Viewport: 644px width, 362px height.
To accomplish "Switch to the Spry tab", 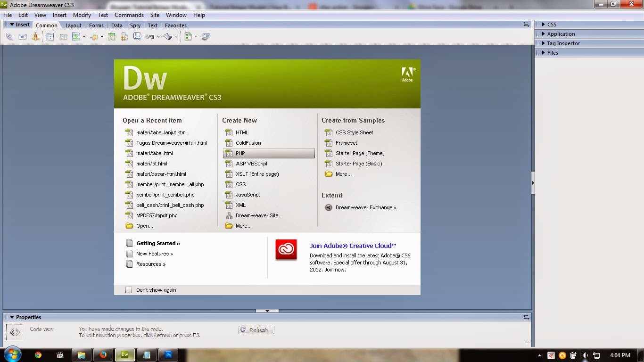I will pyautogui.click(x=135, y=25).
